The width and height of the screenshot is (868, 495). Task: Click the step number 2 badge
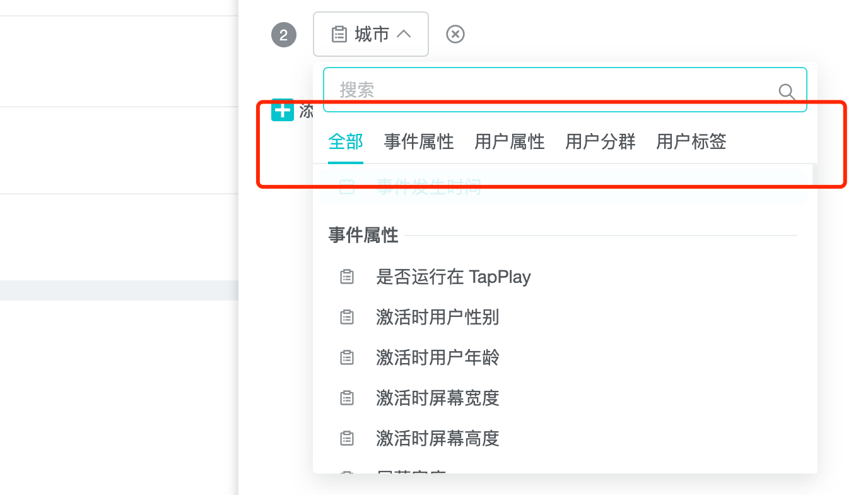click(283, 35)
